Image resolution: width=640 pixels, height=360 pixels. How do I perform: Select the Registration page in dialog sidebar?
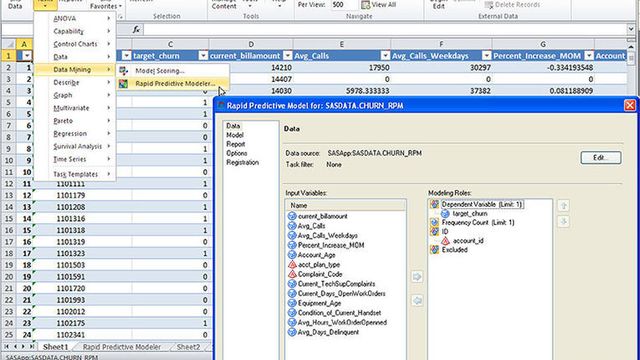coord(242,162)
